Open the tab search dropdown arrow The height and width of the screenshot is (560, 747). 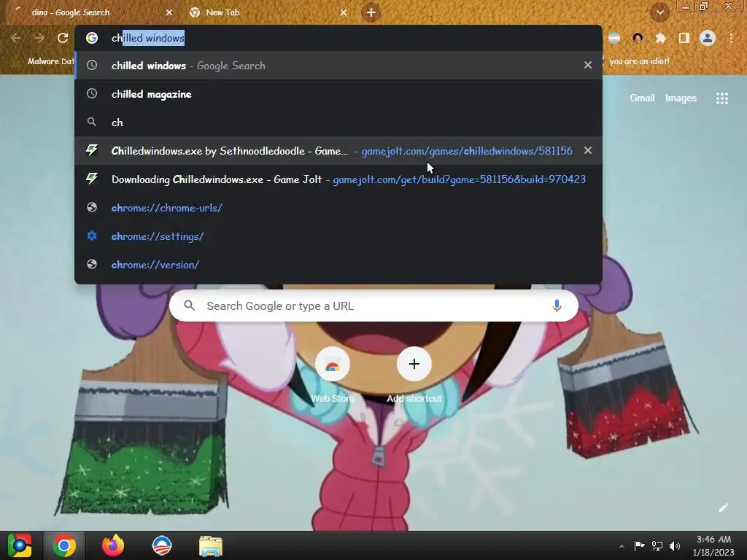click(x=659, y=12)
